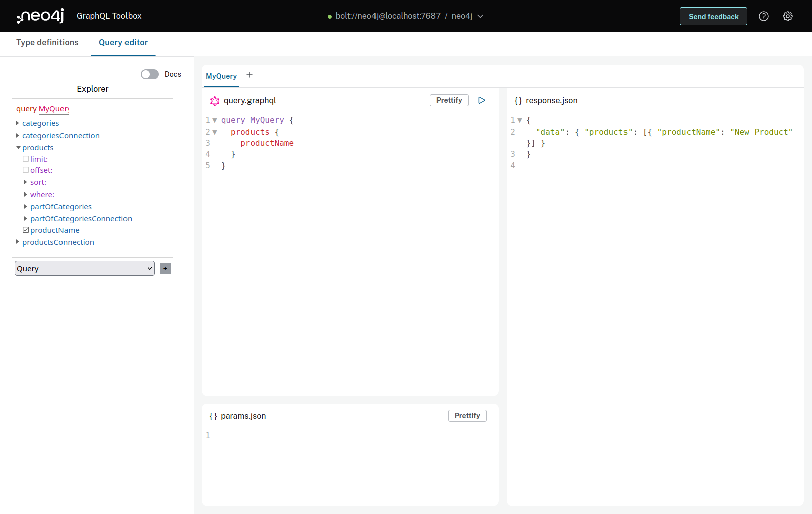Click the braces icon beside params.json
Screen dimensions: 812x514
(213, 416)
